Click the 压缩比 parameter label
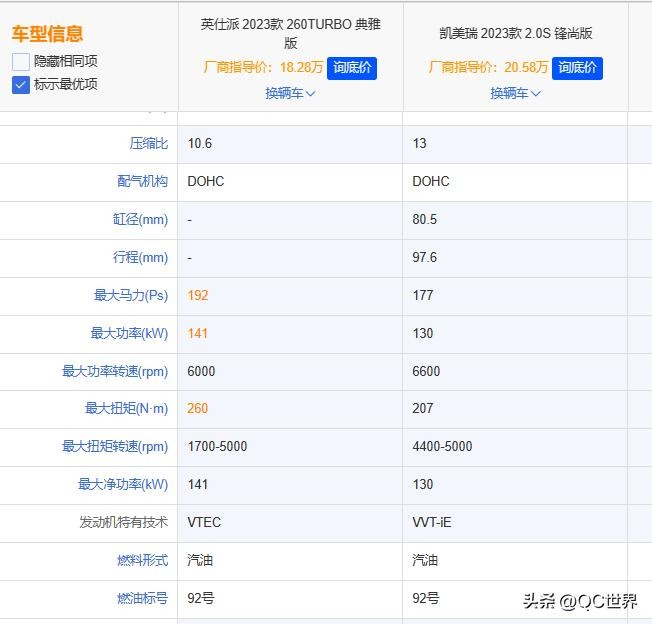Image resolution: width=652 pixels, height=624 pixels. point(149,144)
